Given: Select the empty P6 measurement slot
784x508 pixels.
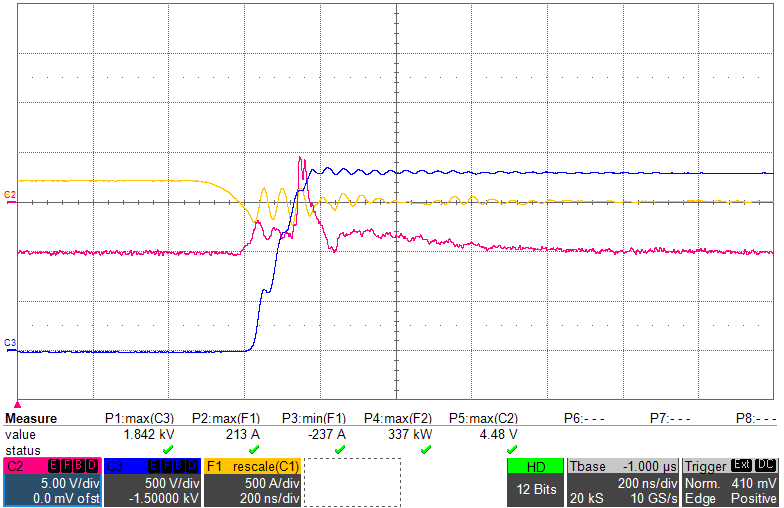Looking at the screenshot, I should [583, 418].
